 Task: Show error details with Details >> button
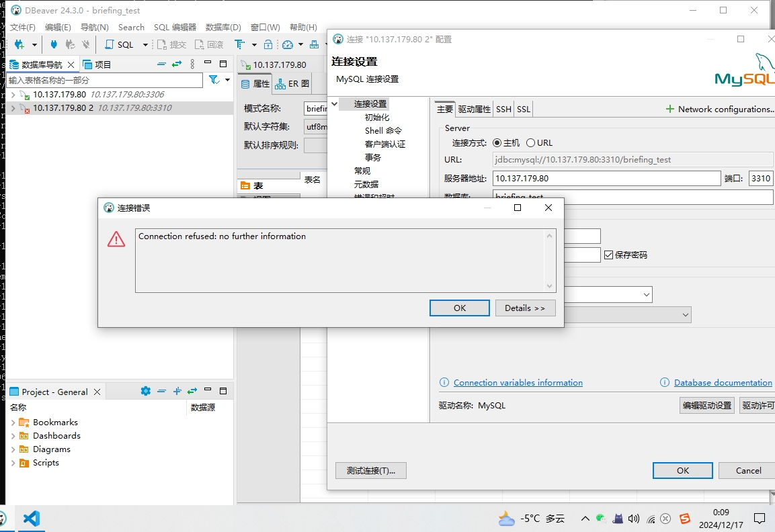tap(525, 308)
